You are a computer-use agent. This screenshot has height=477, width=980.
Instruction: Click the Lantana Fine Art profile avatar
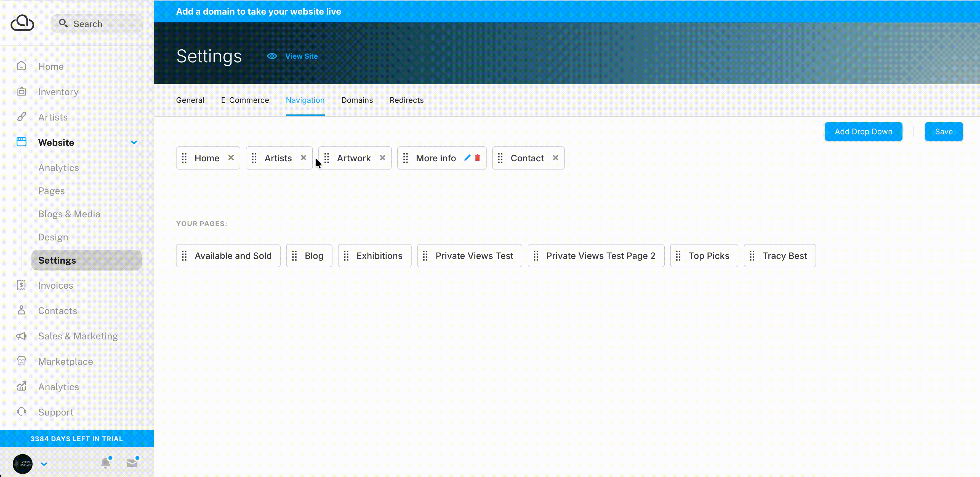coord(22,464)
